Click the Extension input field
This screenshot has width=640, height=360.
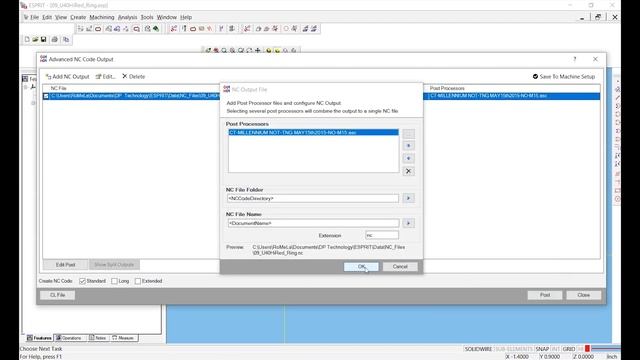tap(382, 236)
